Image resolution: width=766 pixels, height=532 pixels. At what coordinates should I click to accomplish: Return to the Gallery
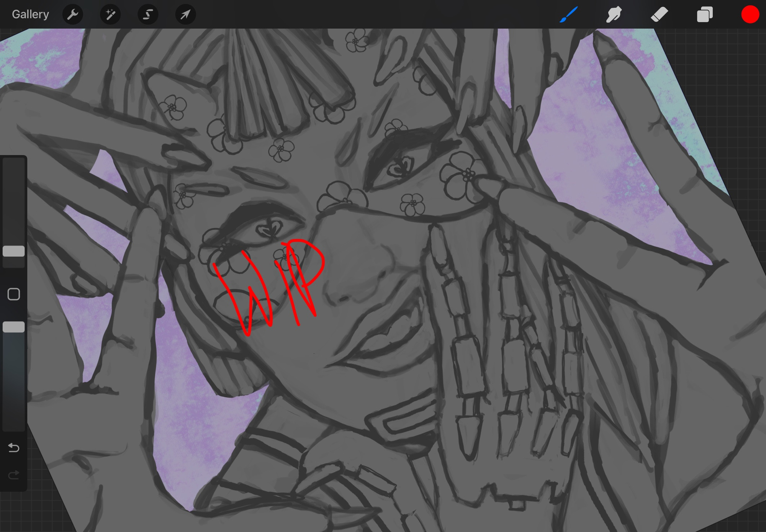tap(30, 15)
